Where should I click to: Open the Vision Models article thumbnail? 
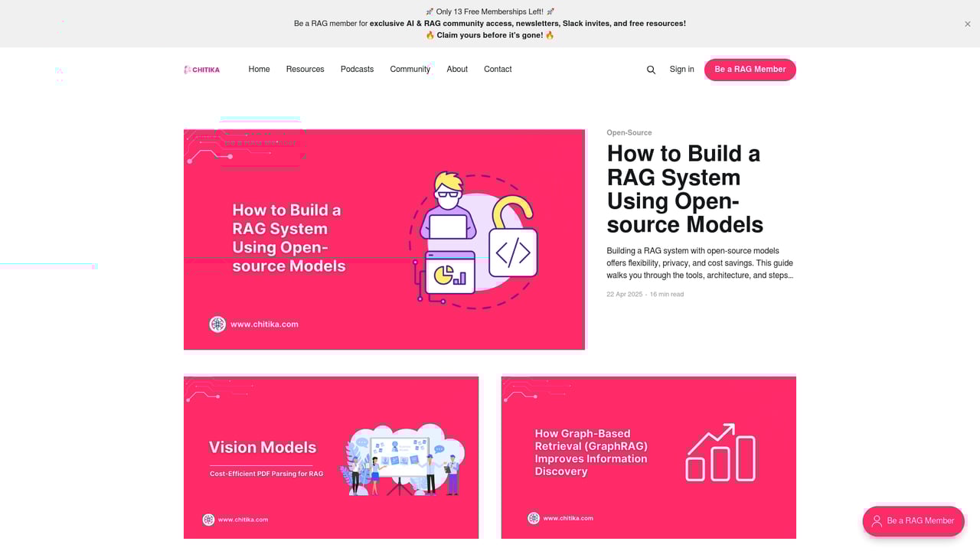[331, 457]
